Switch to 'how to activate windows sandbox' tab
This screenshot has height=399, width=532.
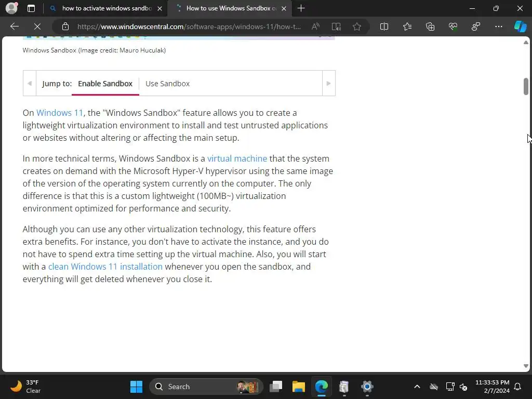(107, 8)
